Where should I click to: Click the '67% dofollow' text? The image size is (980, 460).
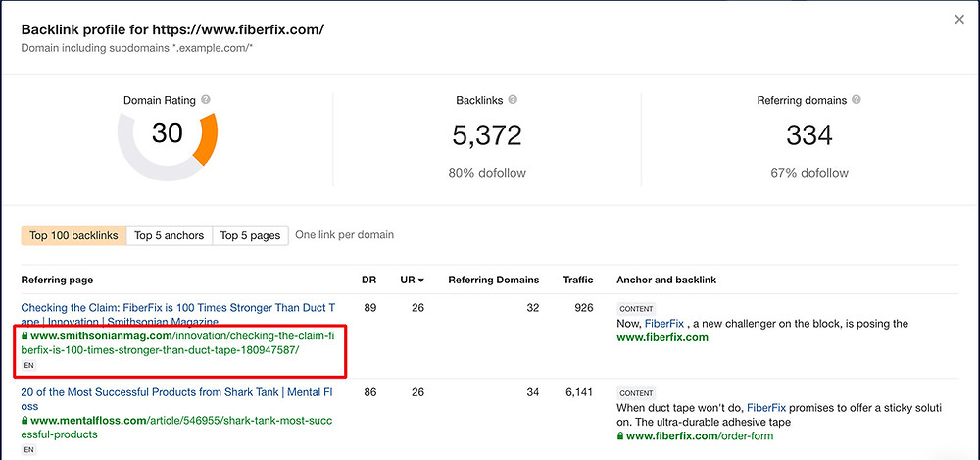pos(809,173)
